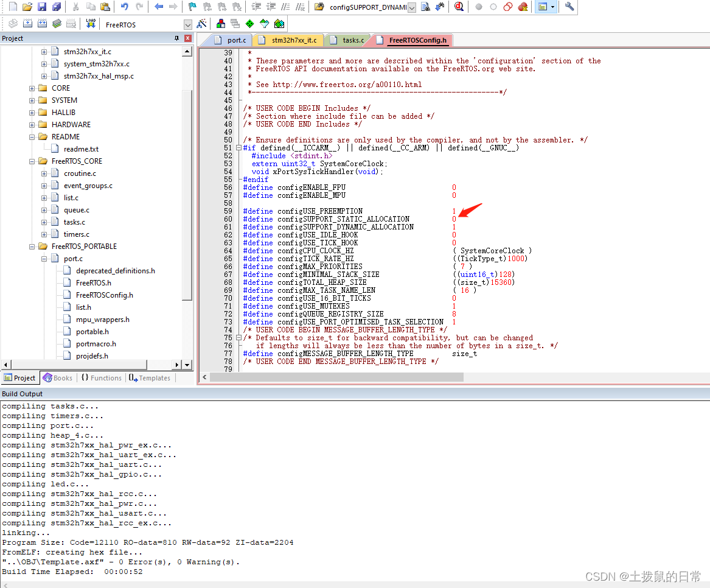Select queue.c in the project tree
Viewport: 710px width, 588px height.
point(77,210)
